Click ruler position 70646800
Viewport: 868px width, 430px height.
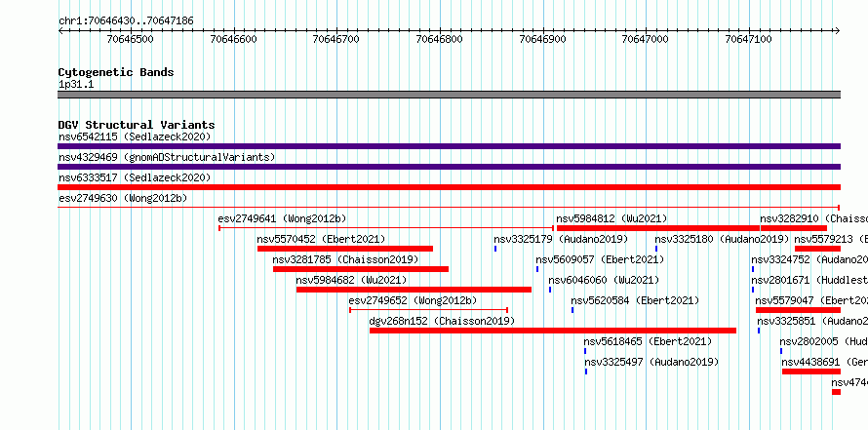(x=440, y=39)
